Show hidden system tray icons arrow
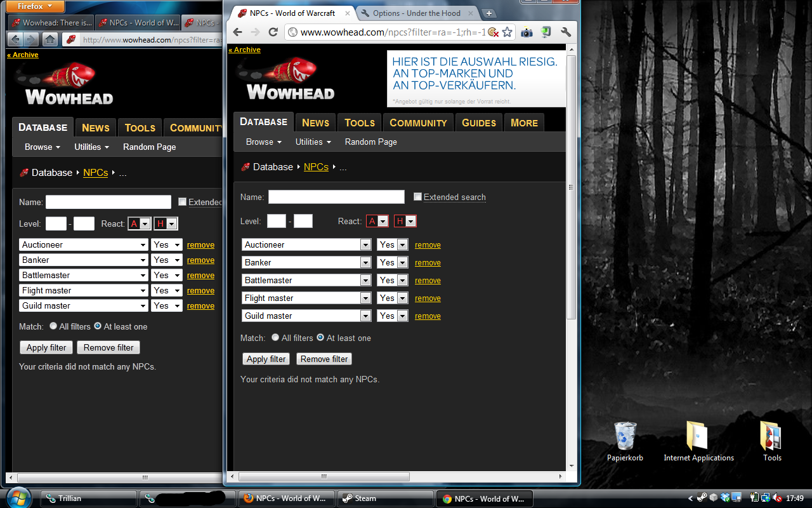The image size is (812, 508). [x=691, y=498]
